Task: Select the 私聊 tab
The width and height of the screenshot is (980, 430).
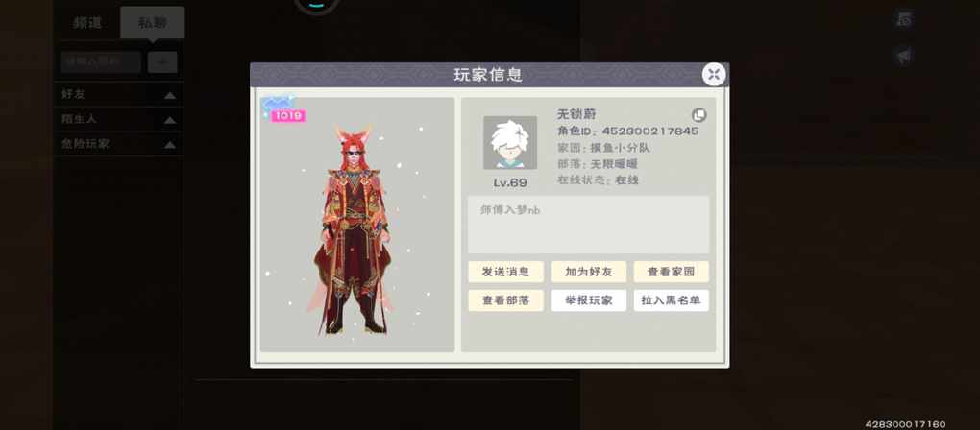Action: point(153,24)
